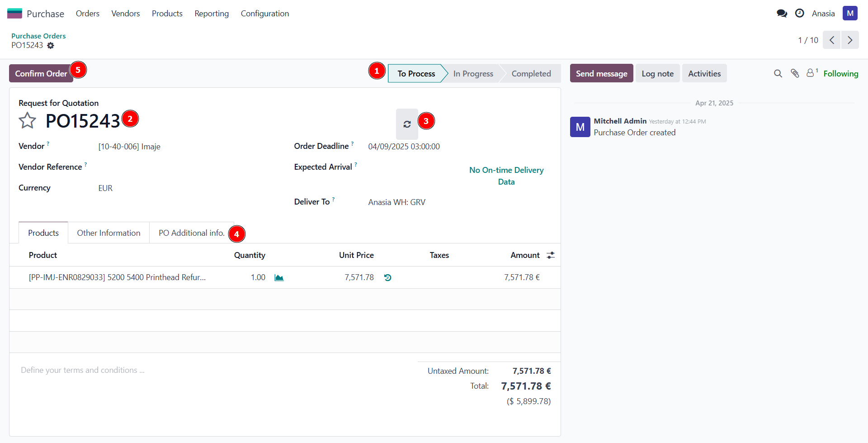Screen dimensions: 868x443
Task: Set status to In Progress
Action: 473,74
